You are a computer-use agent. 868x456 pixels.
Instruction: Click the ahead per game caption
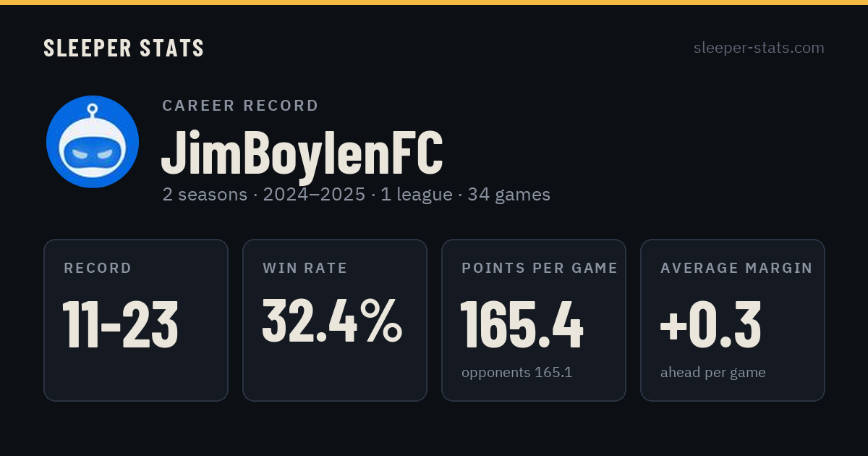pyautogui.click(x=712, y=373)
